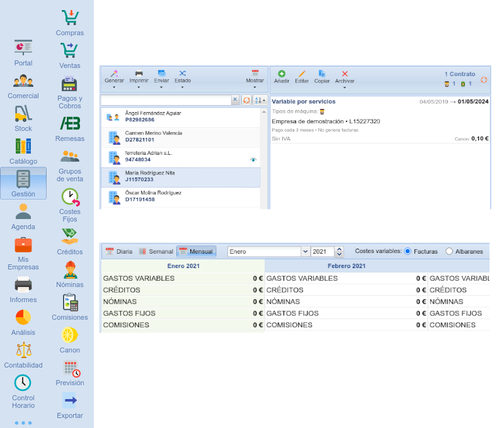Viewport: 504px width, 428px height.
Task: Click the Editar pencil icon
Action: pyautogui.click(x=302, y=74)
